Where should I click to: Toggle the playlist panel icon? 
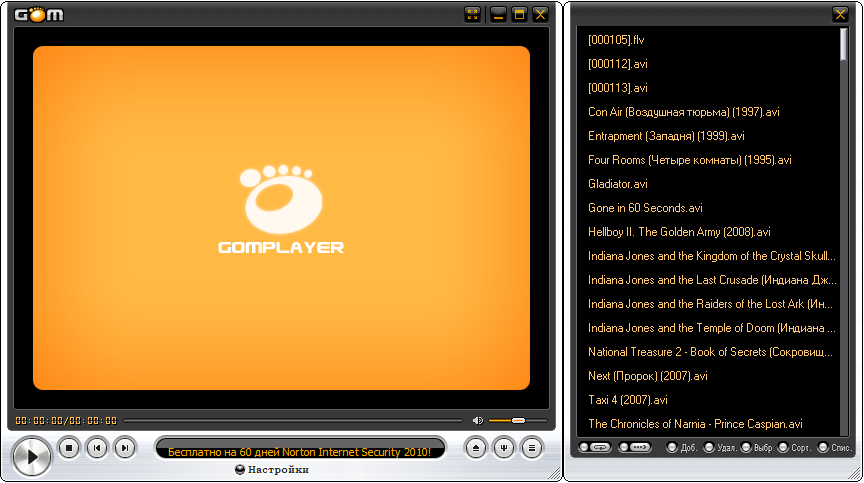pyautogui.click(x=532, y=448)
